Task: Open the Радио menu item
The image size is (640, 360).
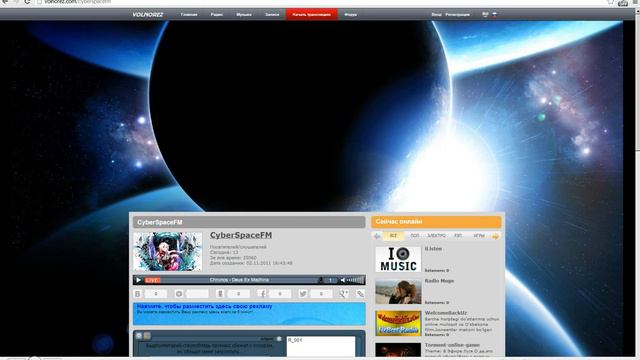Action: (x=217, y=14)
